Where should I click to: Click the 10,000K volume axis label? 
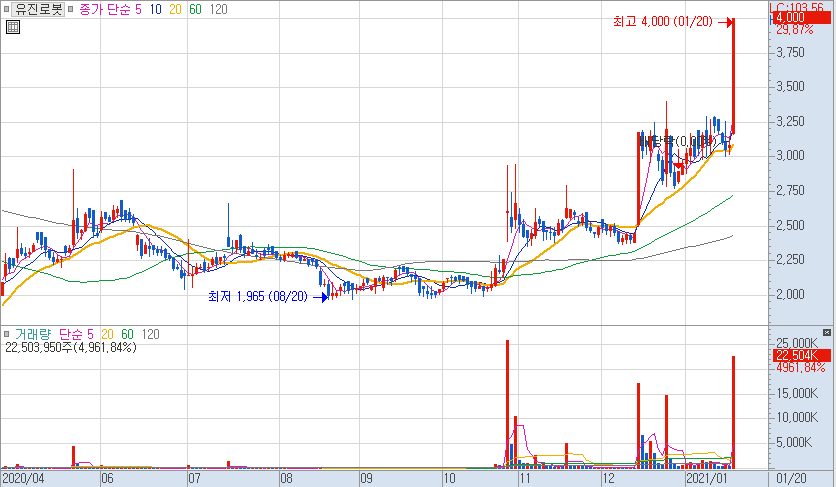tap(797, 417)
